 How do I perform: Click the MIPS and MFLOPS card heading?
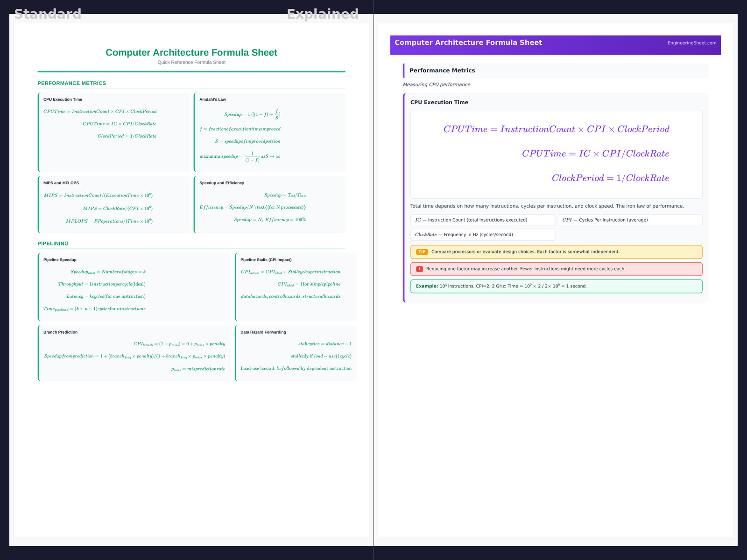click(x=61, y=183)
